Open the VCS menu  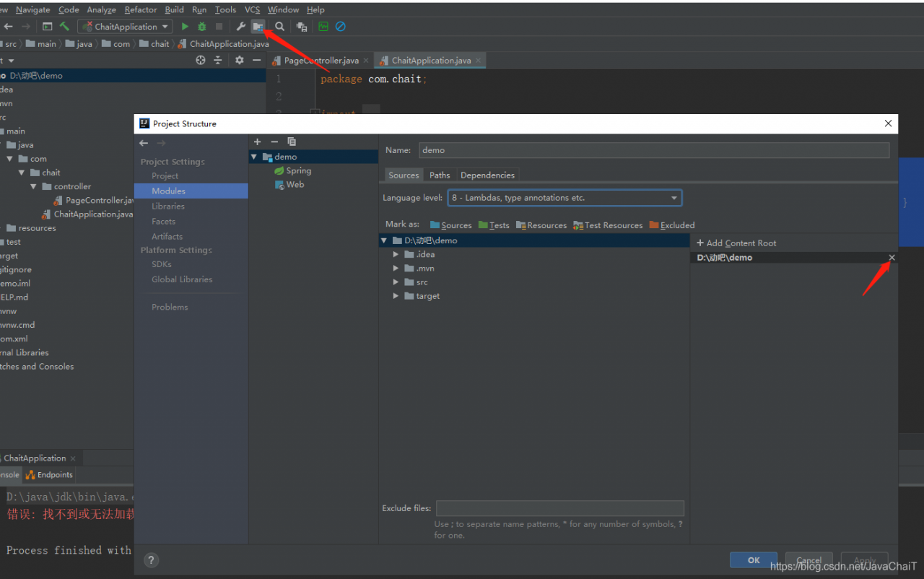(252, 9)
